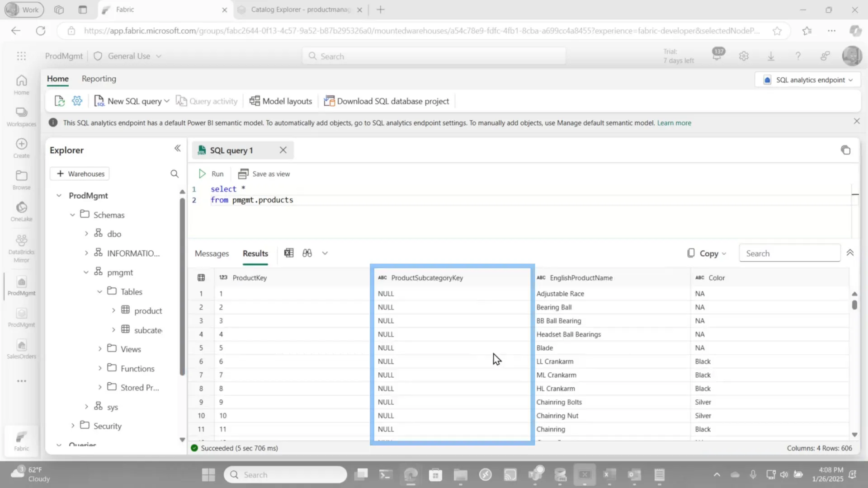Open the SQL analytics endpoint selector
This screenshot has height=488, width=868.
[807, 80]
